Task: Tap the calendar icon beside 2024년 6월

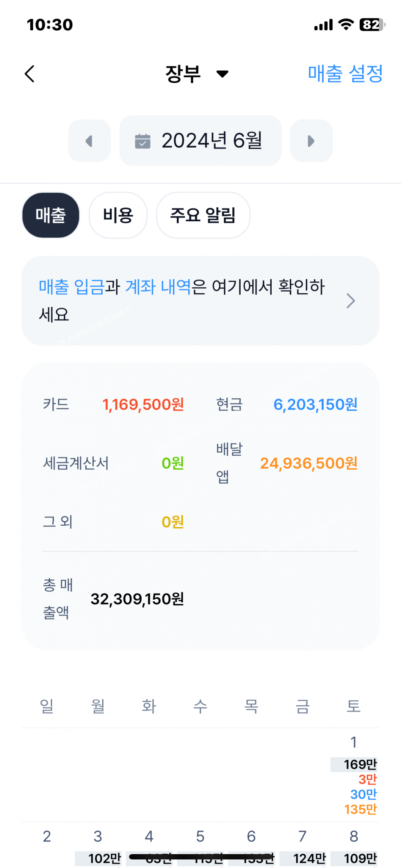Action: [143, 141]
